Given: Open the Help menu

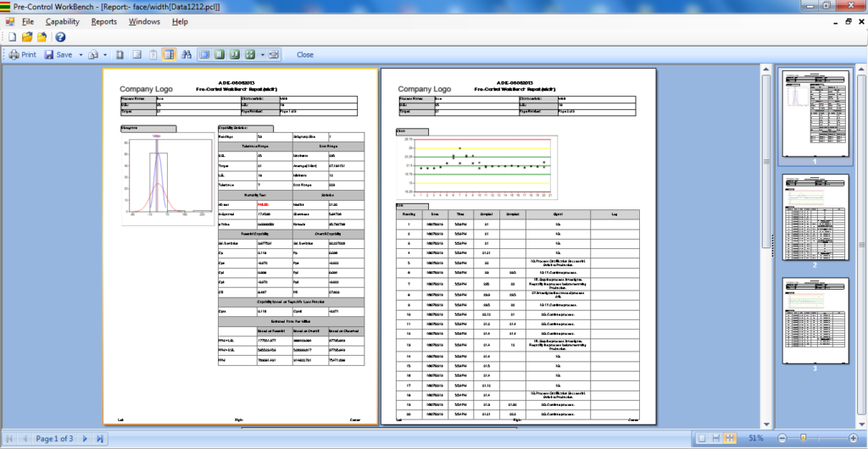Looking at the screenshot, I should point(180,21).
